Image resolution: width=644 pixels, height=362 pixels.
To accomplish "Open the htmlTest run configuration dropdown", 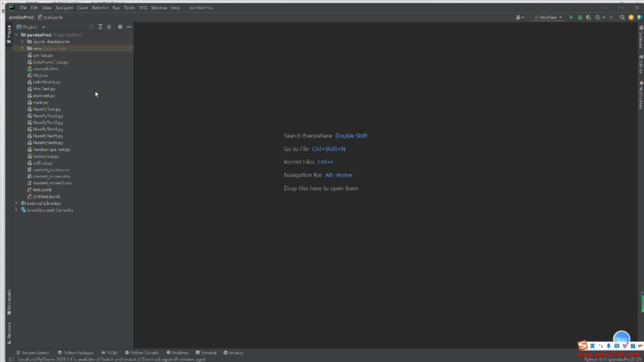I will [x=548, y=17].
